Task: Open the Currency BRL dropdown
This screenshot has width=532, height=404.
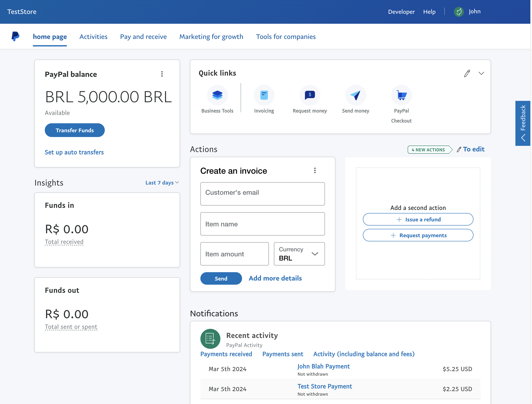Action: click(299, 254)
